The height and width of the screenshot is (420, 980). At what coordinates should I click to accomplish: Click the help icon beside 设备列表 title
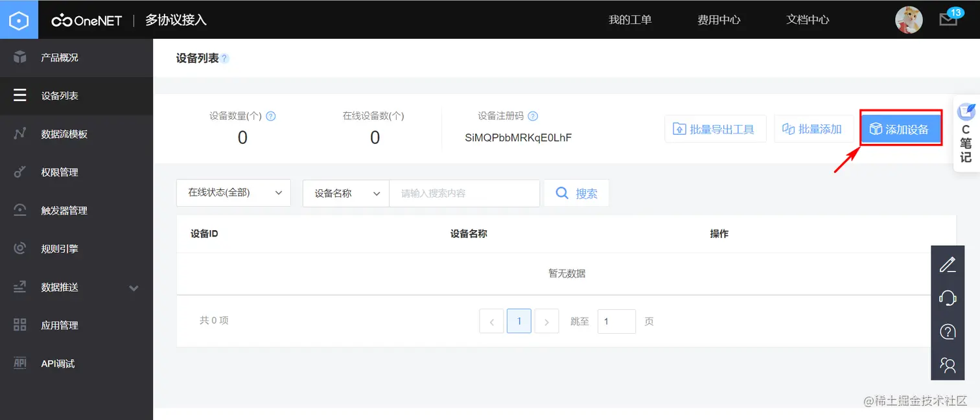pyautogui.click(x=225, y=58)
